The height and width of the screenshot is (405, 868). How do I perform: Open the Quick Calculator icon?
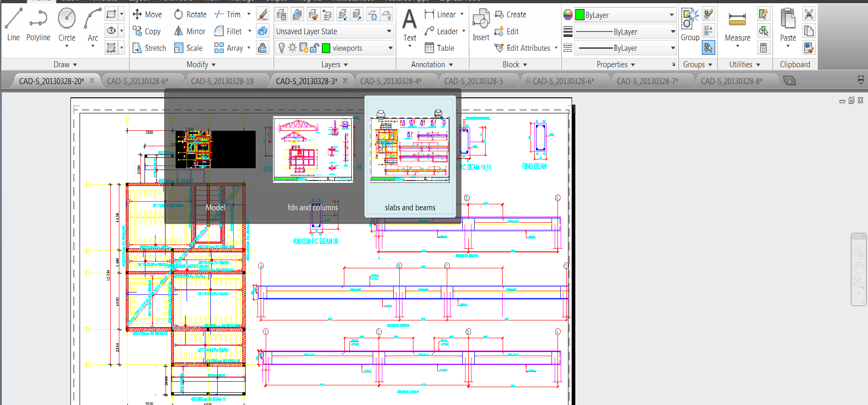pos(763,48)
